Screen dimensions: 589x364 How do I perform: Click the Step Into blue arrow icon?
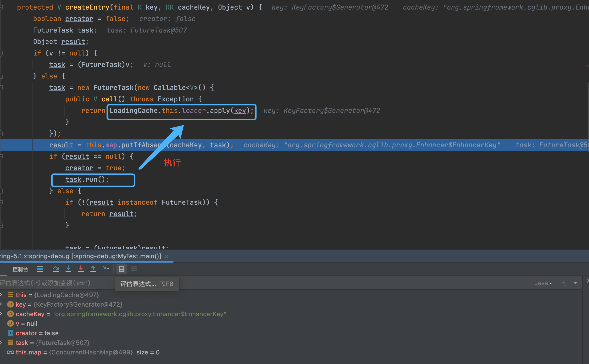pyautogui.click(x=68, y=269)
